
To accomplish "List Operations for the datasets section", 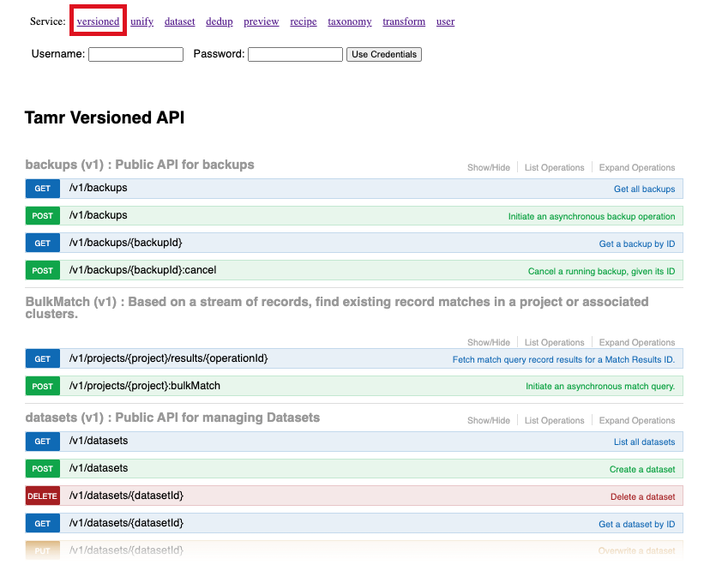I will tap(554, 421).
